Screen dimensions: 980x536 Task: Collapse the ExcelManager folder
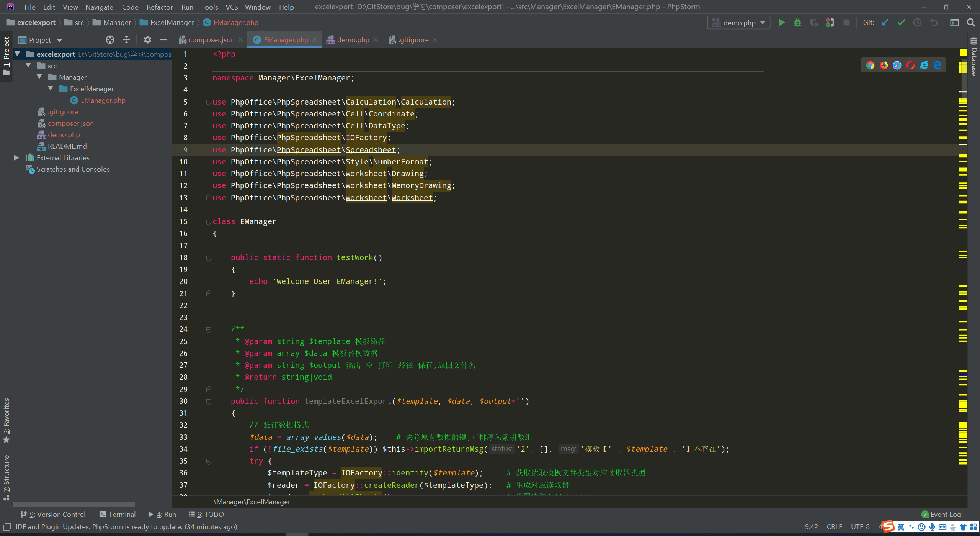51,89
